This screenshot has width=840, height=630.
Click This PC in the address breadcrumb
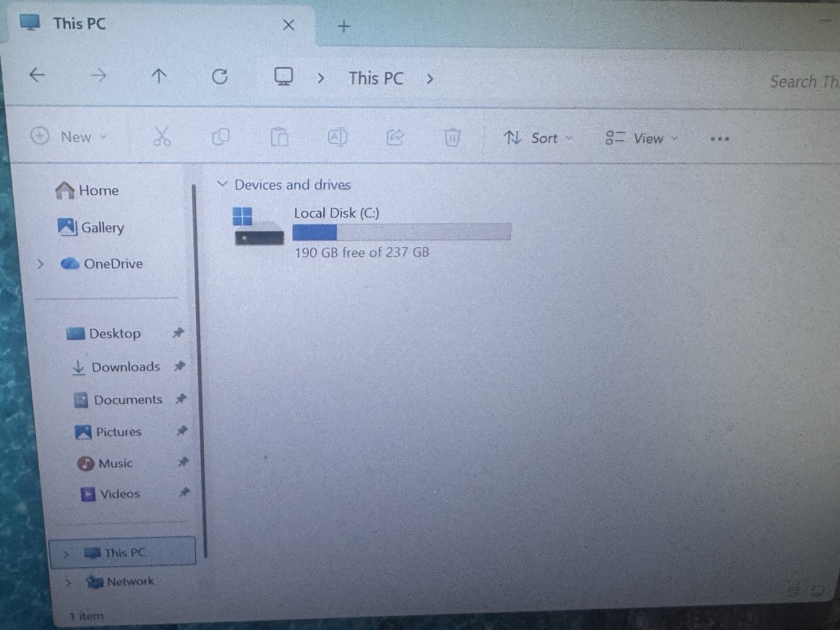(x=376, y=79)
